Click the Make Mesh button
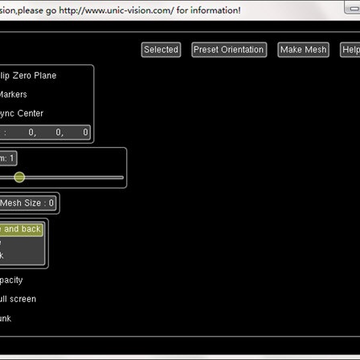The image size is (360, 360). click(303, 50)
